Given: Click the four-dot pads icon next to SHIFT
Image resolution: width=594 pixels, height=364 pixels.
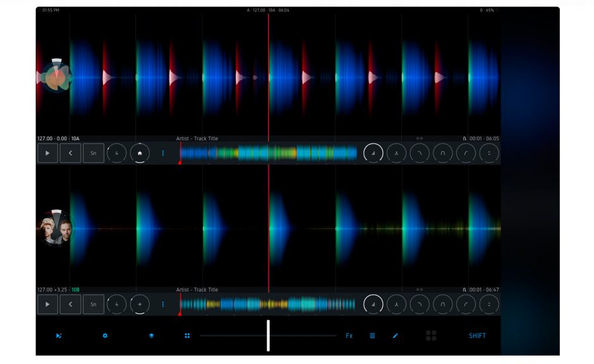Looking at the screenshot, I should tap(432, 336).
